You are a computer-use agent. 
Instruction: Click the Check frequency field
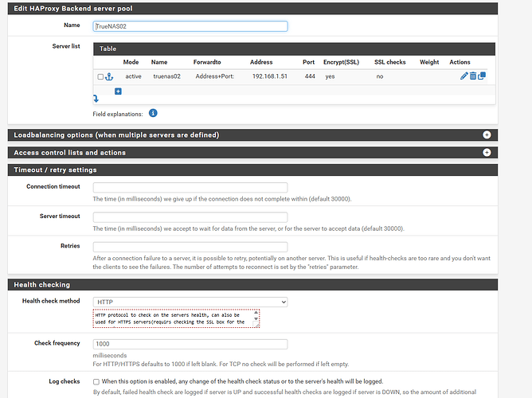point(190,344)
